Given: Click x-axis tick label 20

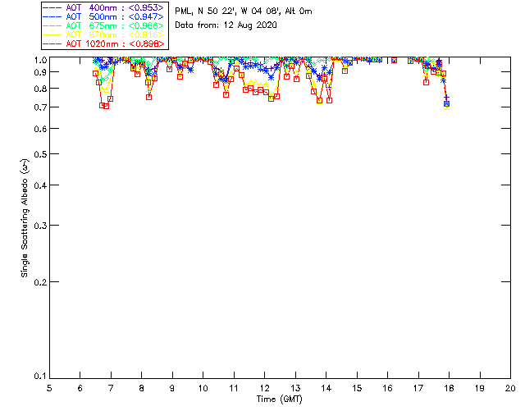Looking at the screenshot, I should click(x=510, y=389).
